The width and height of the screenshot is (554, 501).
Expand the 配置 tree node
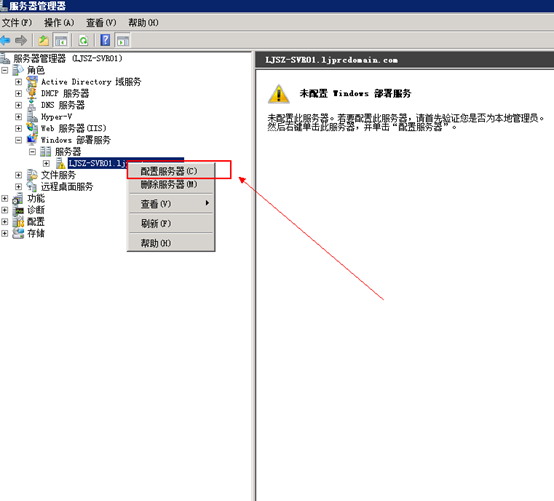point(5,222)
